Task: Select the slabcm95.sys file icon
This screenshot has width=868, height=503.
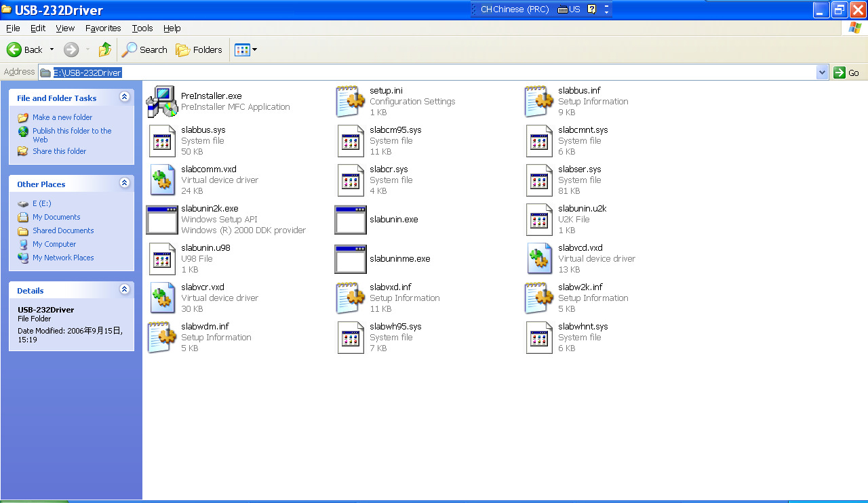Action: pyautogui.click(x=351, y=141)
